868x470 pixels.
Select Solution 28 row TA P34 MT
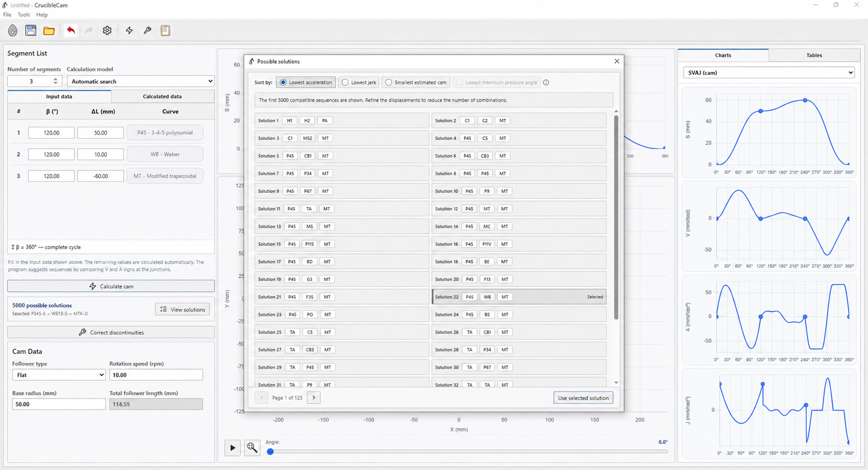(519, 350)
